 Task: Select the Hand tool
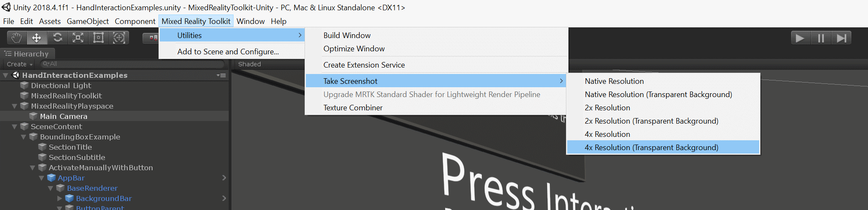click(16, 38)
